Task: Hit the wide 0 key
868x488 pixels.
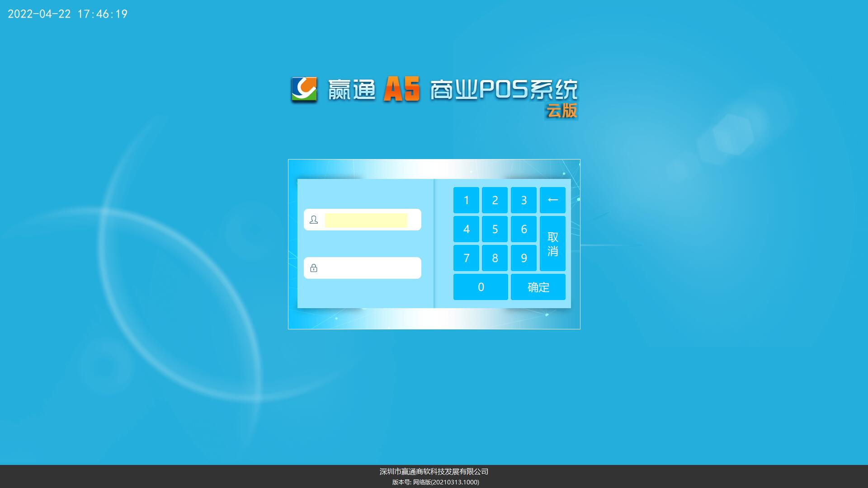Action: tap(481, 287)
